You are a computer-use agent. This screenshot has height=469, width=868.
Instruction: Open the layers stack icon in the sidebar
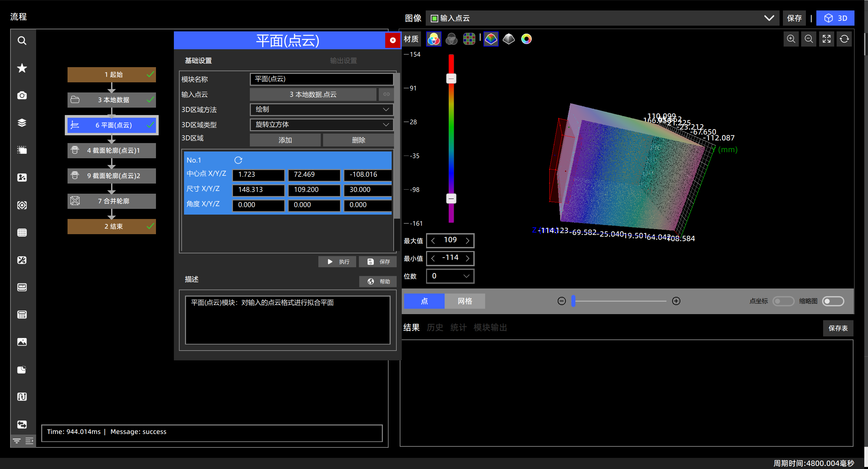point(22,122)
